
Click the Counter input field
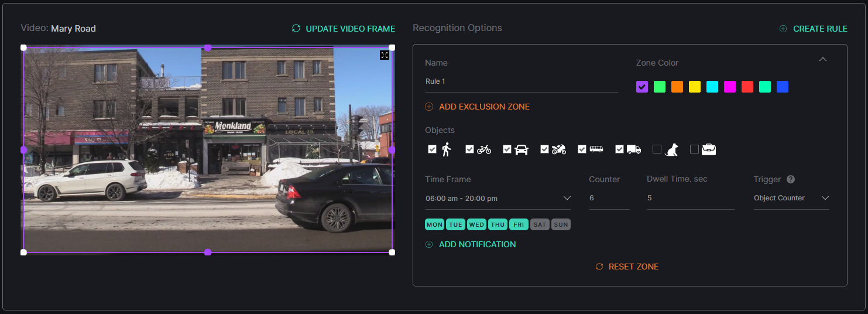pyautogui.click(x=609, y=199)
